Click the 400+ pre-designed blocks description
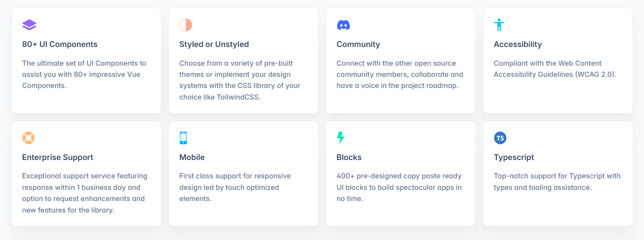Screen dimensions: 644x240 pyautogui.click(x=399, y=187)
